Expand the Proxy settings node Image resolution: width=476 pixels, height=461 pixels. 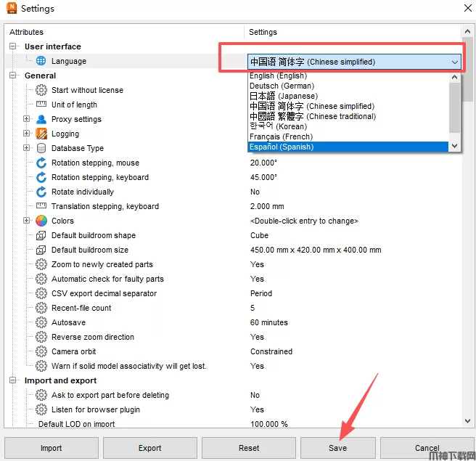(x=26, y=119)
